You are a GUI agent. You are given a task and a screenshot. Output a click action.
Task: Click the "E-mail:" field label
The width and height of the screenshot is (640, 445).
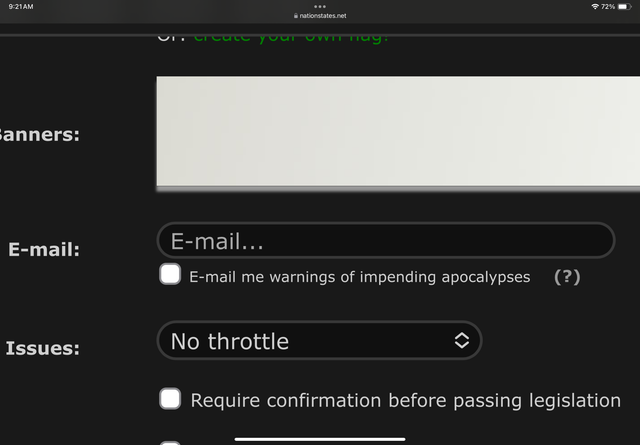[44, 249]
